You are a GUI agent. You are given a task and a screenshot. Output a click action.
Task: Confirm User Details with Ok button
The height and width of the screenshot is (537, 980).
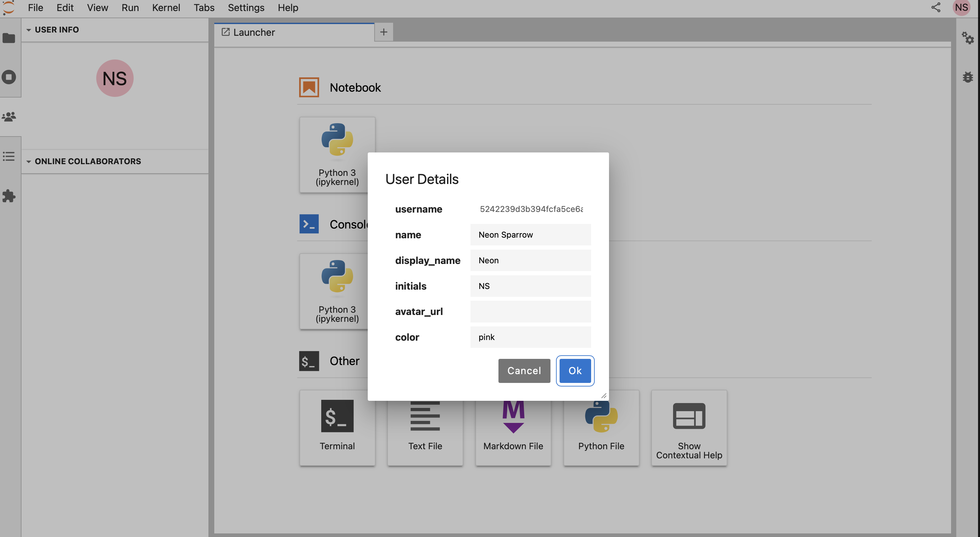click(x=575, y=371)
